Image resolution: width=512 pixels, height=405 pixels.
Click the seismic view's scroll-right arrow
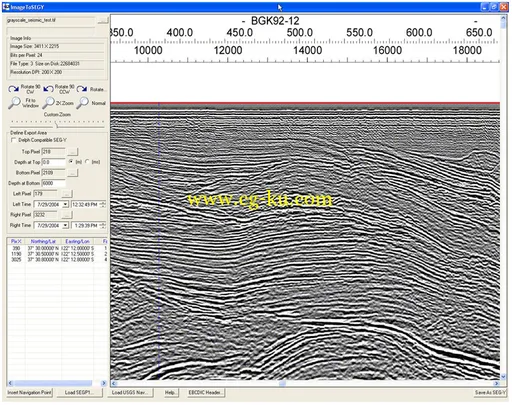click(496, 384)
